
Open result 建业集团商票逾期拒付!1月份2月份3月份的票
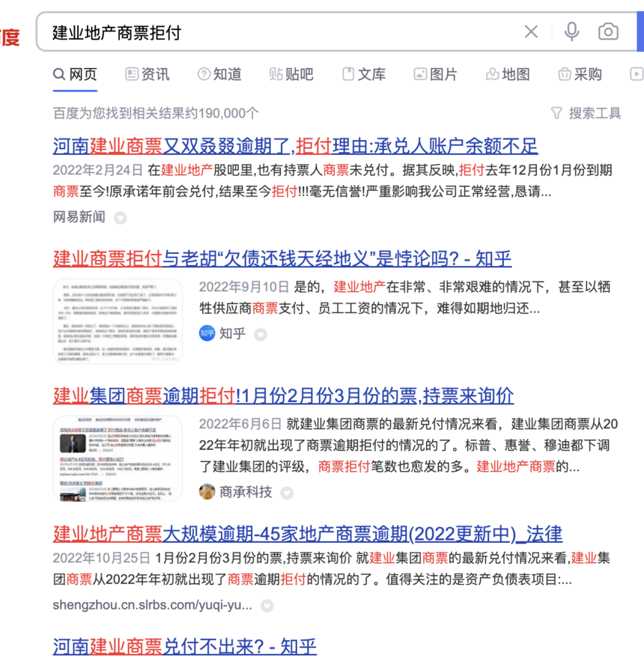(x=283, y=396)
